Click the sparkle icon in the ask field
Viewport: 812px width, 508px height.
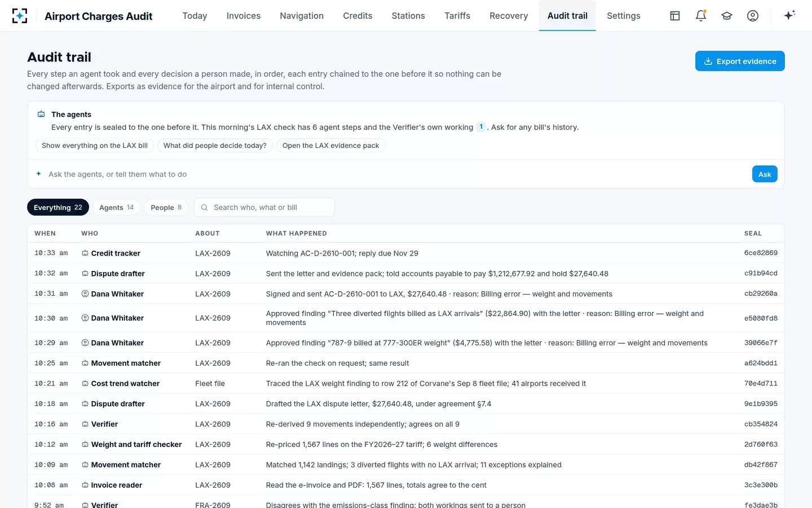pyautogui.click(x=39, y=174)
